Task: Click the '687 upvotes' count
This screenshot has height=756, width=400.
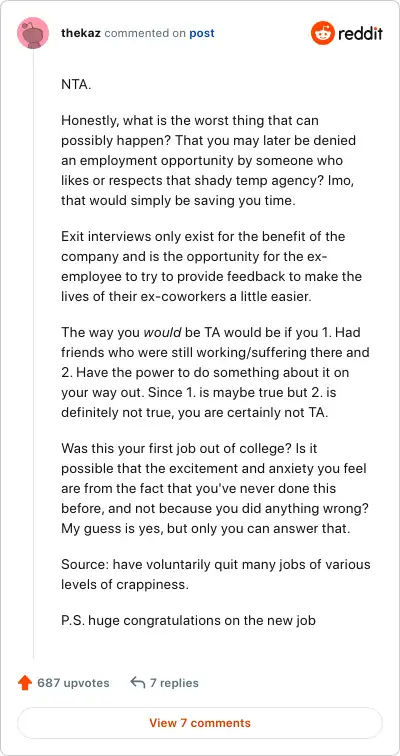Action: coord(73,683)
